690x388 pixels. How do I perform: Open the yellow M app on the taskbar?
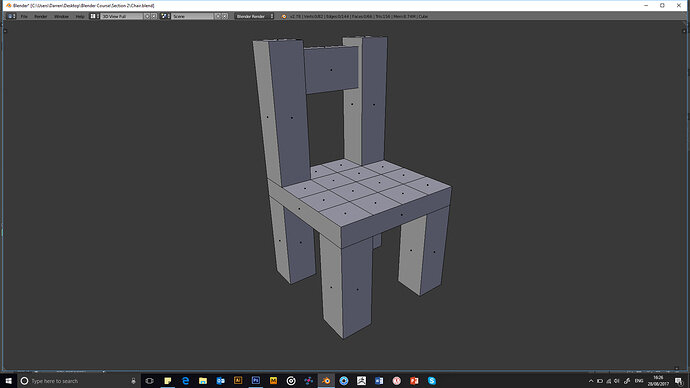(x=273, y=381)
